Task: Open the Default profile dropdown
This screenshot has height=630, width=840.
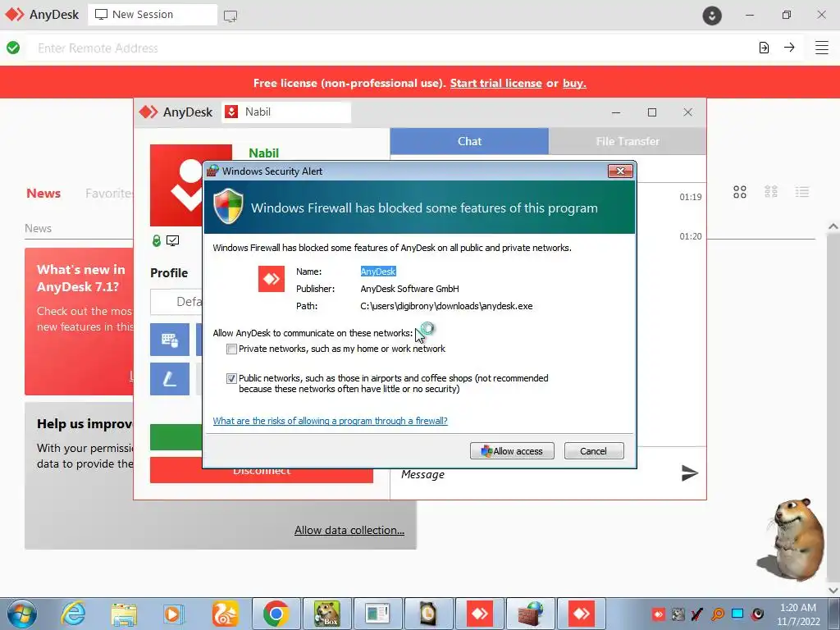Action: (177, 302)
